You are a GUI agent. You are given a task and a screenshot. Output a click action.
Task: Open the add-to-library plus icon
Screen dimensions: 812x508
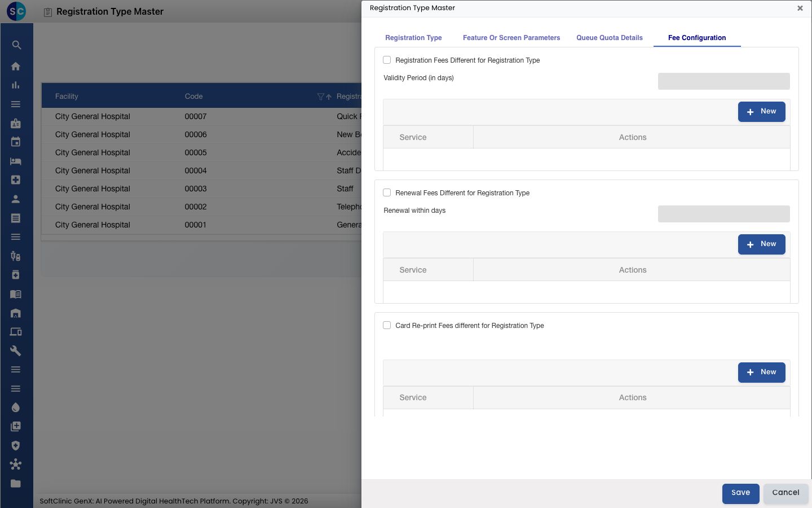pos(16,427)
